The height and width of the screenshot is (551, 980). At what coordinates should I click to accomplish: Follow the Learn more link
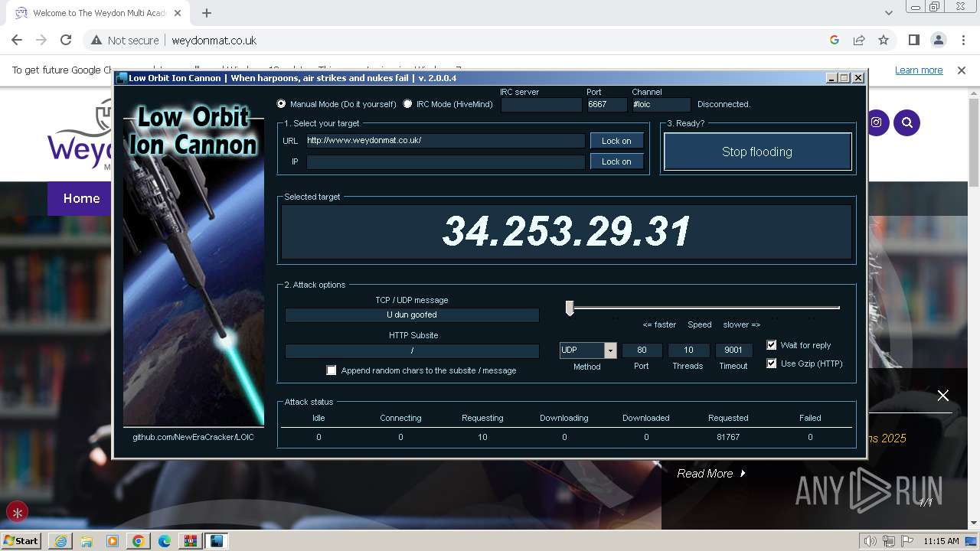coord(919,70)
